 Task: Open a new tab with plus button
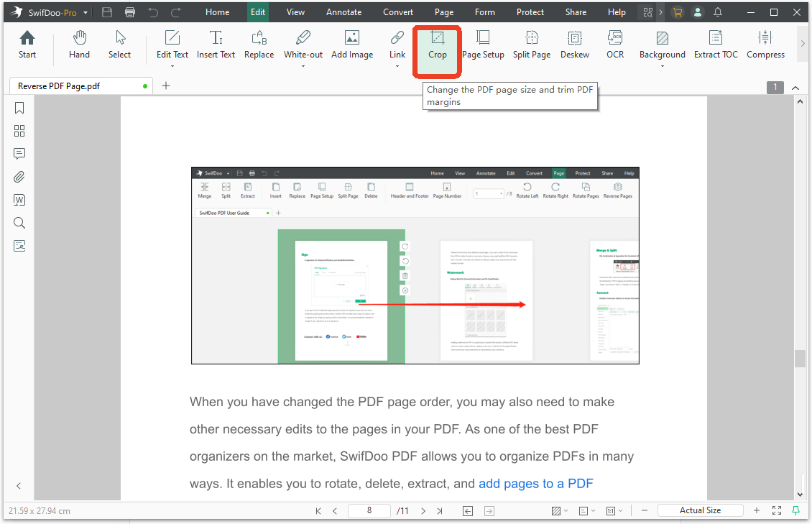click(166, 86)
